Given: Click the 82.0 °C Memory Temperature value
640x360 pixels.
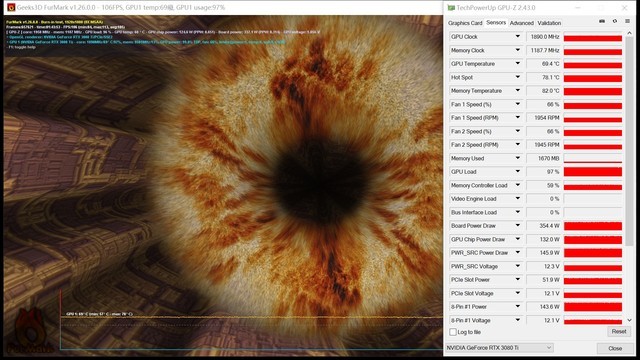Looking at the screenshot, I should (x=550, y=91).
